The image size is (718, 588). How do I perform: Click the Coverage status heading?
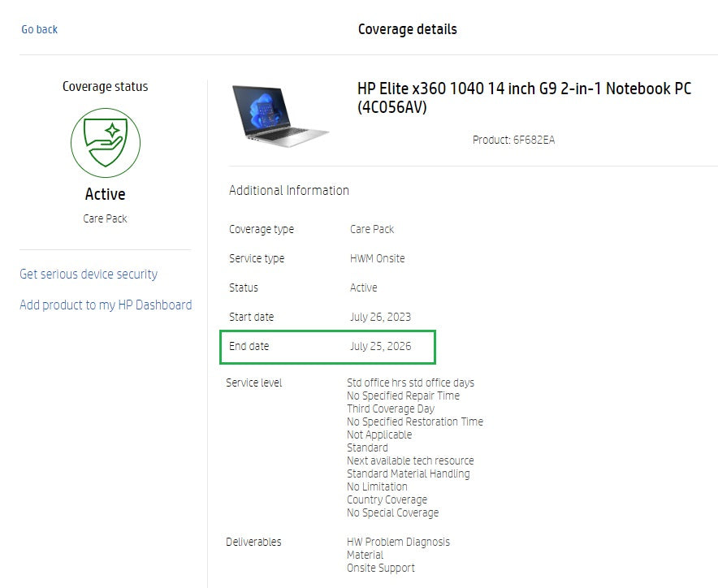point(106,86)
